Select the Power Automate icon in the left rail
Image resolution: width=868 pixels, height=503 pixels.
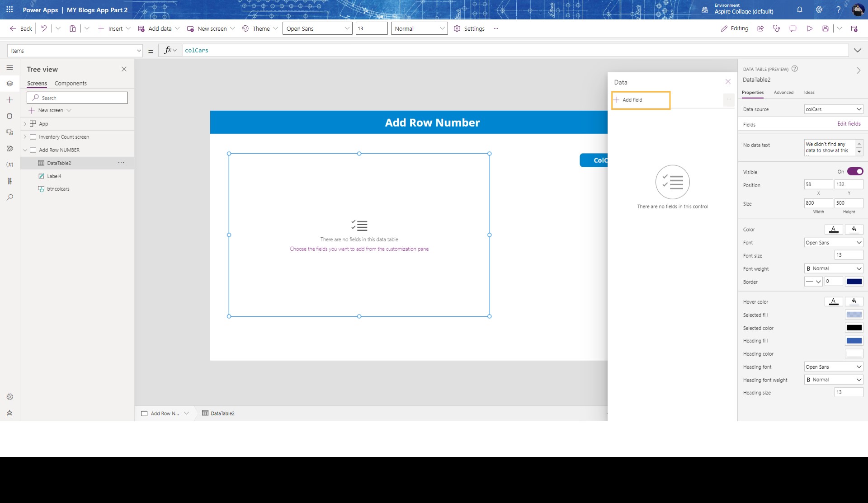click(x=10, y=149)
